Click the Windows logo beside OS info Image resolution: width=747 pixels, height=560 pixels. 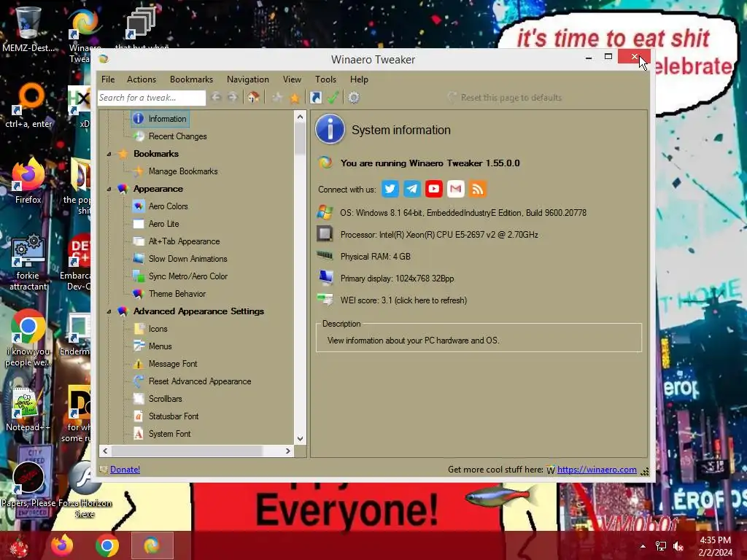(325, 212)
